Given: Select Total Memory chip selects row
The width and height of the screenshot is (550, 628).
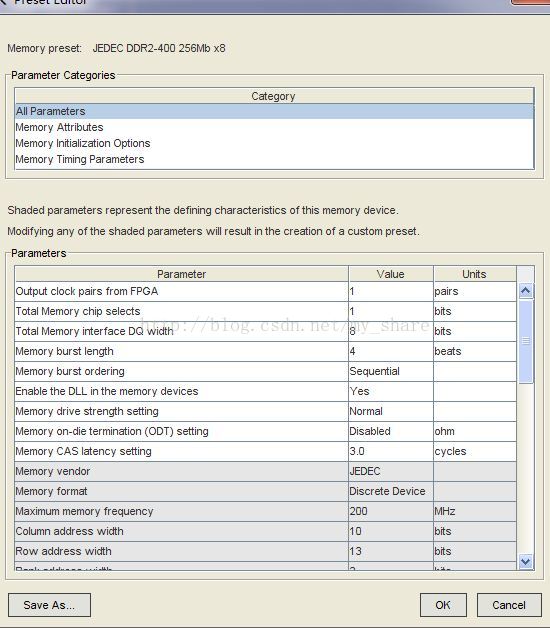Looking at the screenshot, I should 181,312.
